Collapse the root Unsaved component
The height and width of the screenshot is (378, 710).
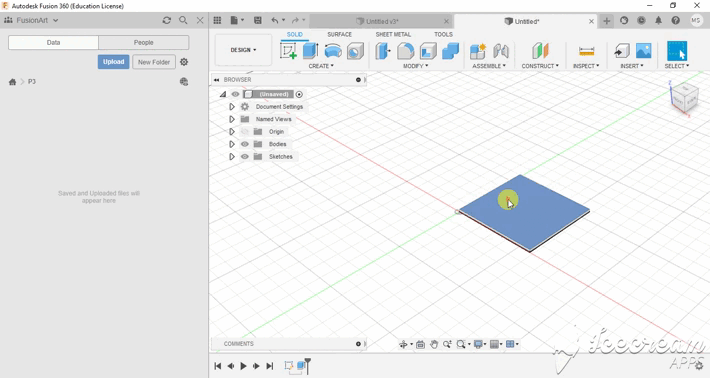point(223,94)
